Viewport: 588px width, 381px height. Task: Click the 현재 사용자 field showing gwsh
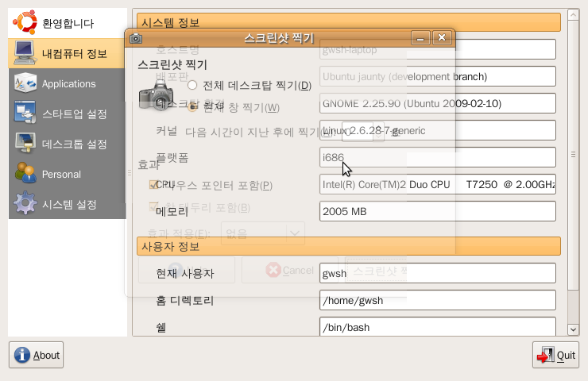438,273
